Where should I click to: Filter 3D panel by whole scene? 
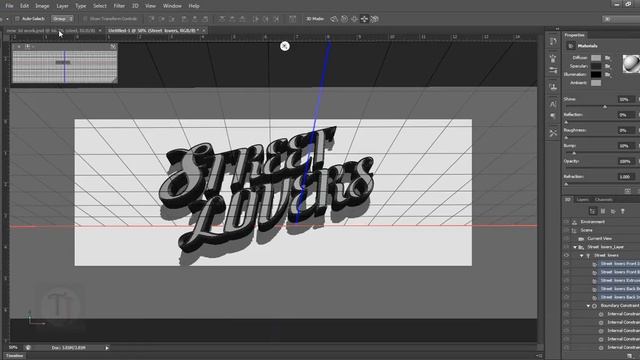click(x=593, y=211)
